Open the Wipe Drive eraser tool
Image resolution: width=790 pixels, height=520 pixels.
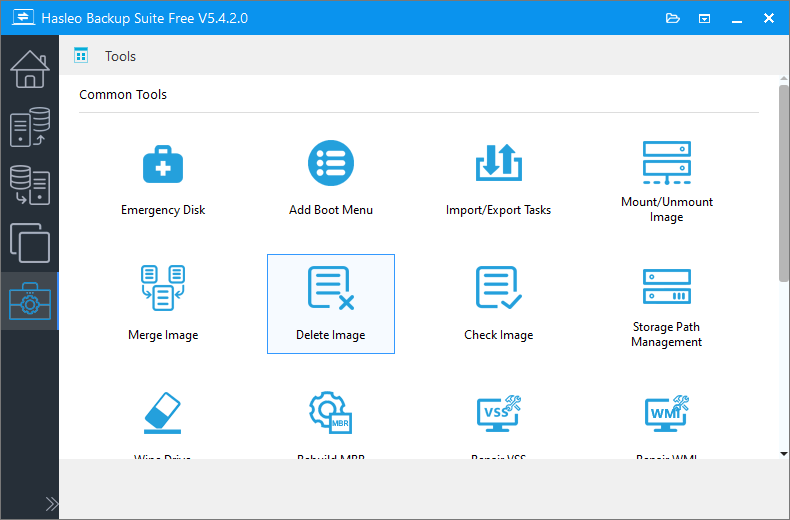162,413
